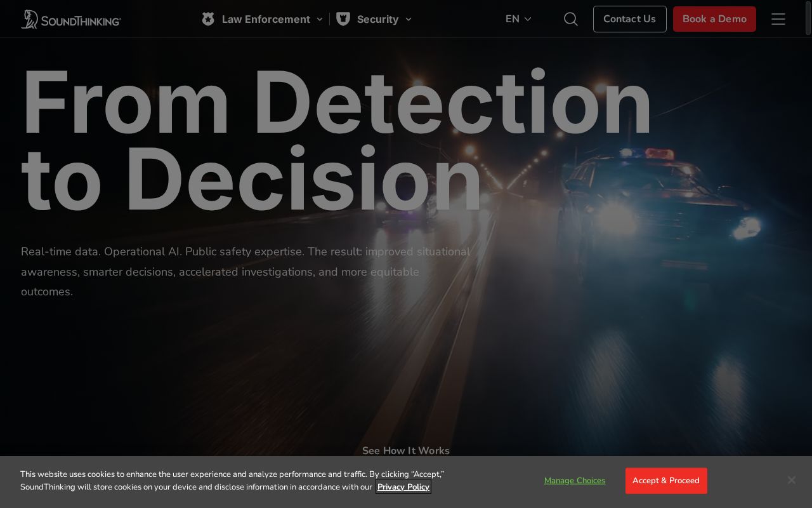This screenshot has width=812, height=508.
Task: Expand the Security menu chevron
Action: tap(409, 19)
